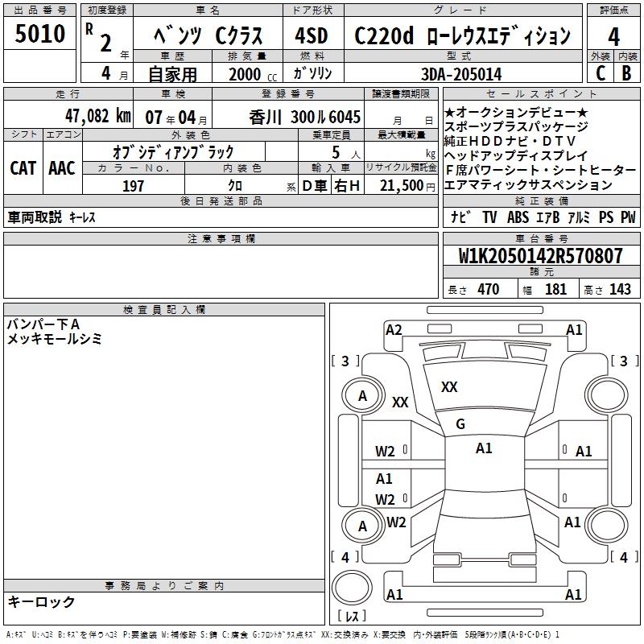Select sales point "スポーツプラスパッケージ"
Image resolution: width=644 pixels, height=644 pixels.
coord(516,126)
